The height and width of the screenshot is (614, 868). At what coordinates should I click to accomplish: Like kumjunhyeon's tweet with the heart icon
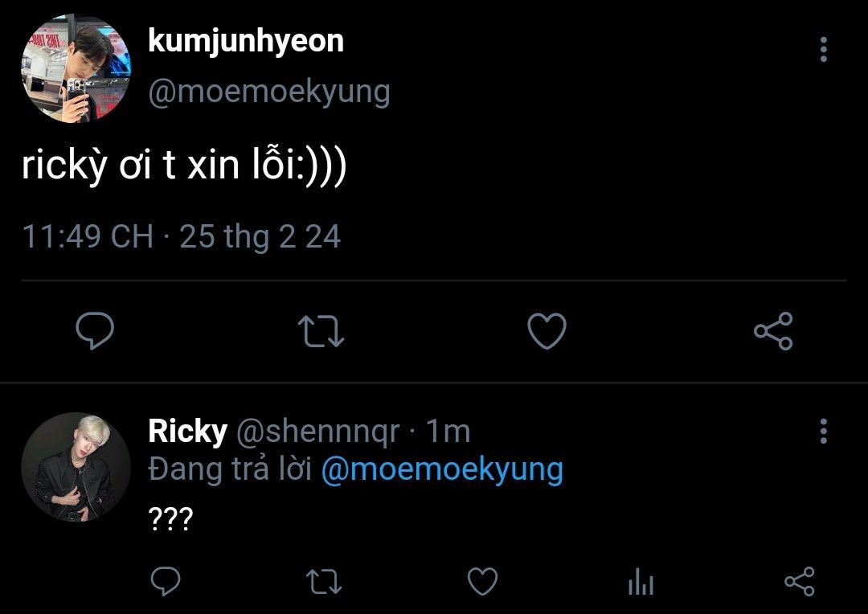[547, 330]
